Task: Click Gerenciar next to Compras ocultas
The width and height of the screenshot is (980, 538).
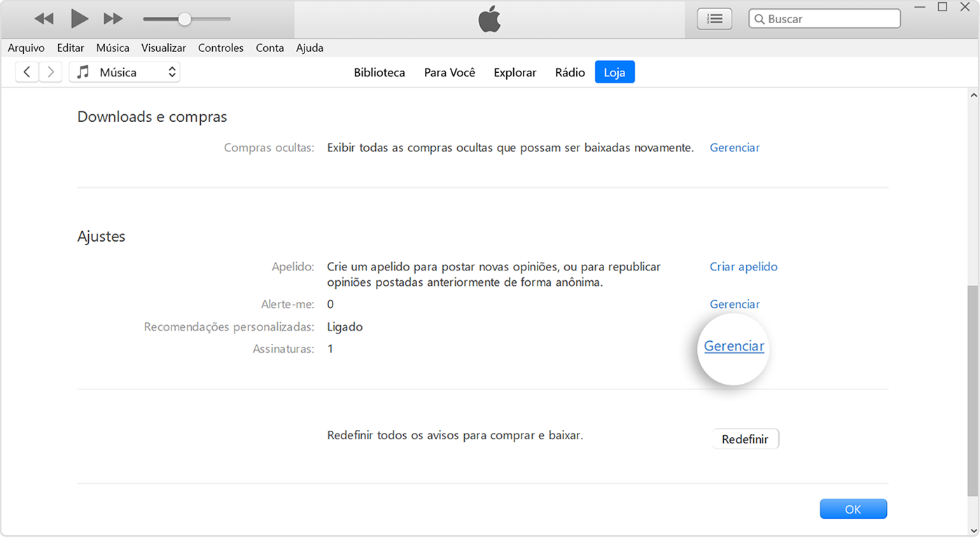Action: (734, 147)
